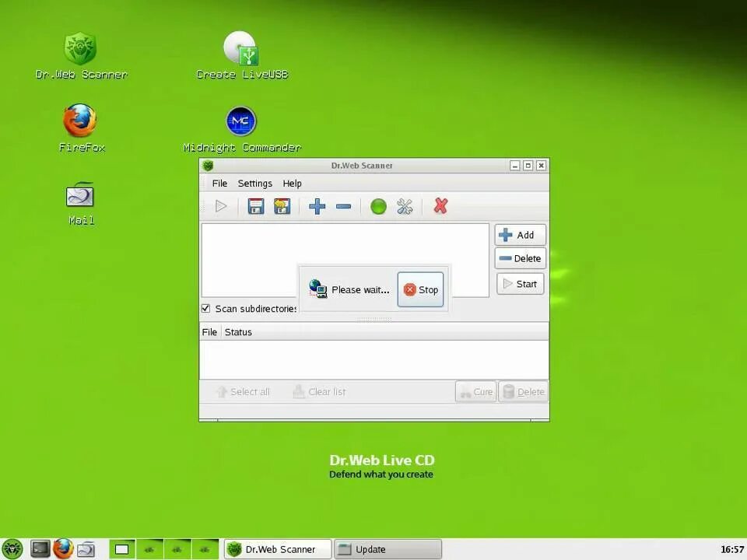This screenshot has width=747, height=560.
Task: Minimize the Dr.Web Scanner window
Action: tap(514, 166)
